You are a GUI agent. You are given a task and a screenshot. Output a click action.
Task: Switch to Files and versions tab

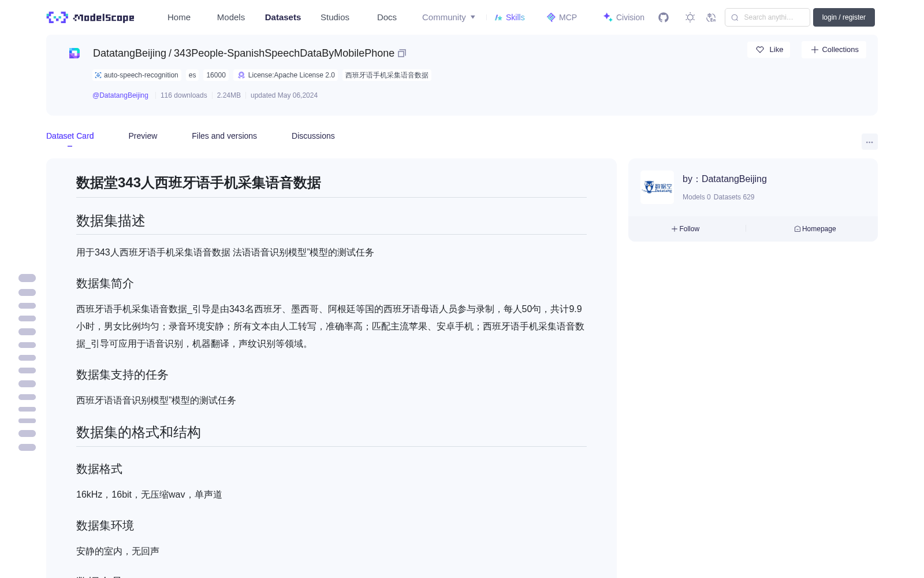point(224,136)
